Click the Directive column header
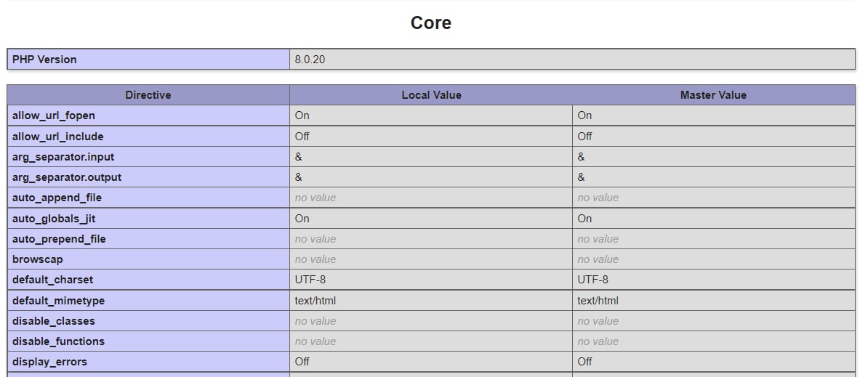Image resolution: width=868 pixels, height=377 pixels. (148, 95)
